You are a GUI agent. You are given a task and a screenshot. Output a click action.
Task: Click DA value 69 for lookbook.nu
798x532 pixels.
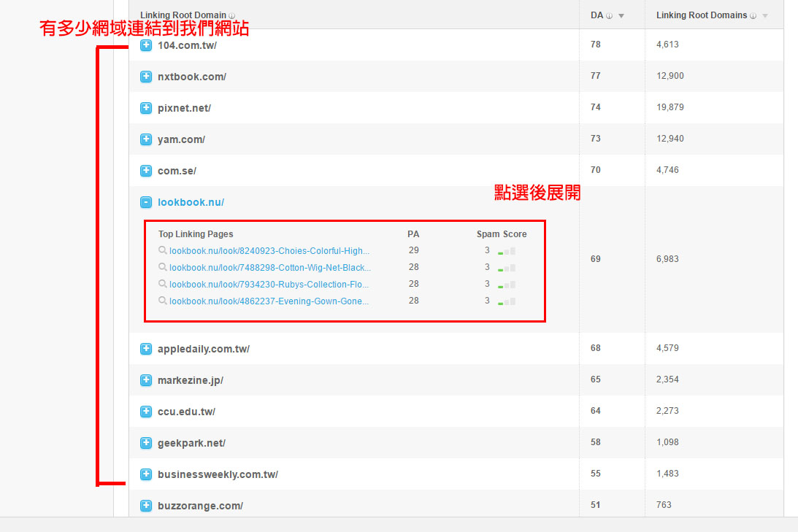(x=596, y=259)
